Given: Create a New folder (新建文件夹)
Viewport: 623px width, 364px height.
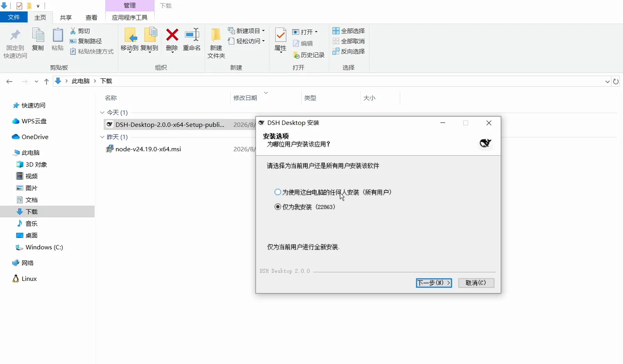Looking at the screenshot, I should click(x=216, y=43).
